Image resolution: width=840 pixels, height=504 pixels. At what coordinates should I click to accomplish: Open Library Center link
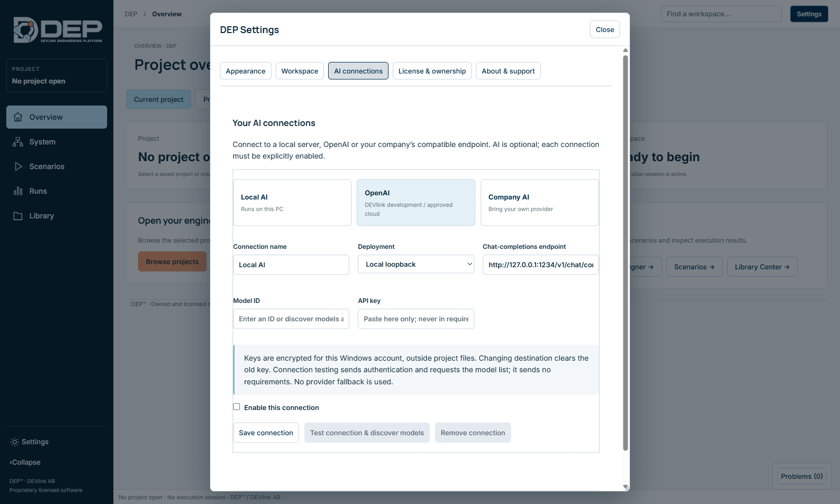coord(762,267)
